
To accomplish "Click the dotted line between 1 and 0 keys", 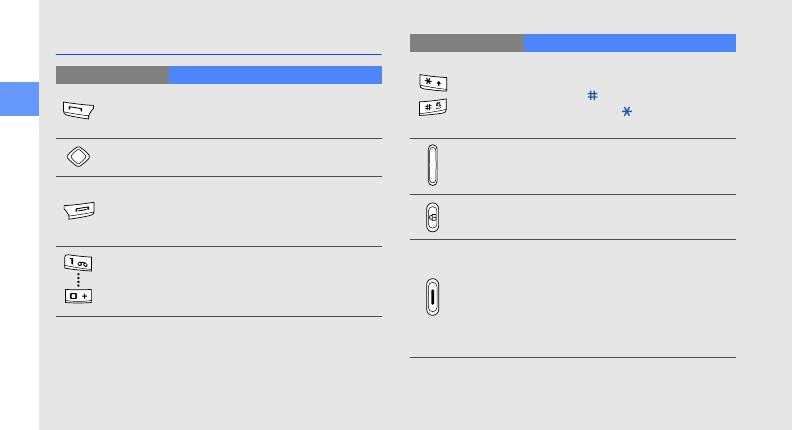I will (x=76, y=280).
